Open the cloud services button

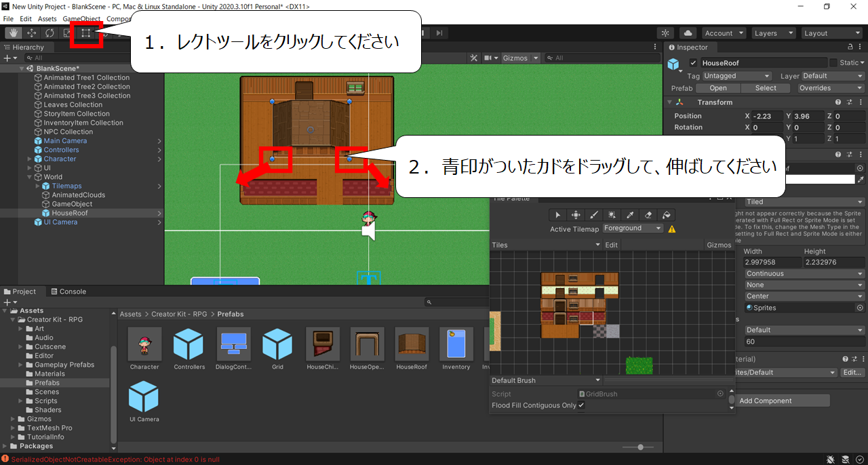pyautogui.click(x=688, y=33)
